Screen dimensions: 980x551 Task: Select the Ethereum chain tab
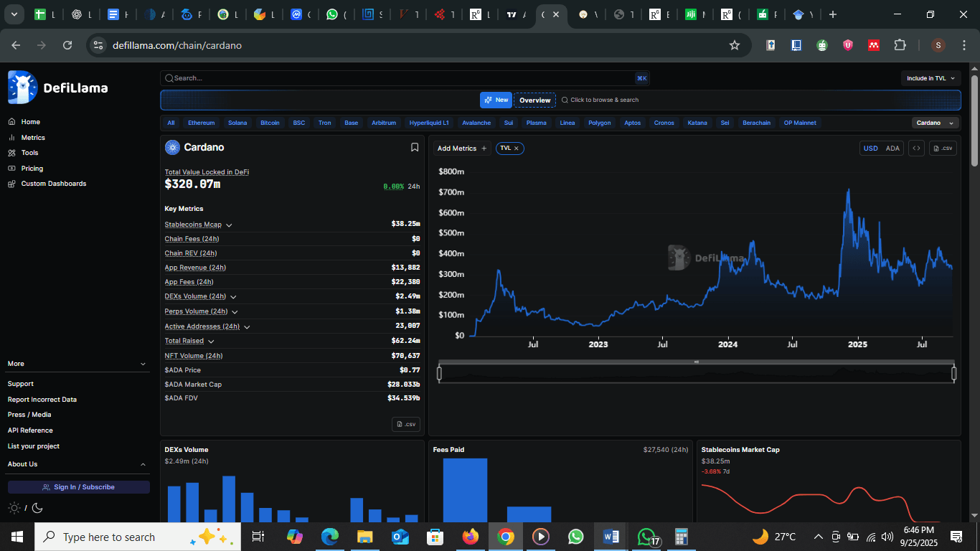pos(201,123)
